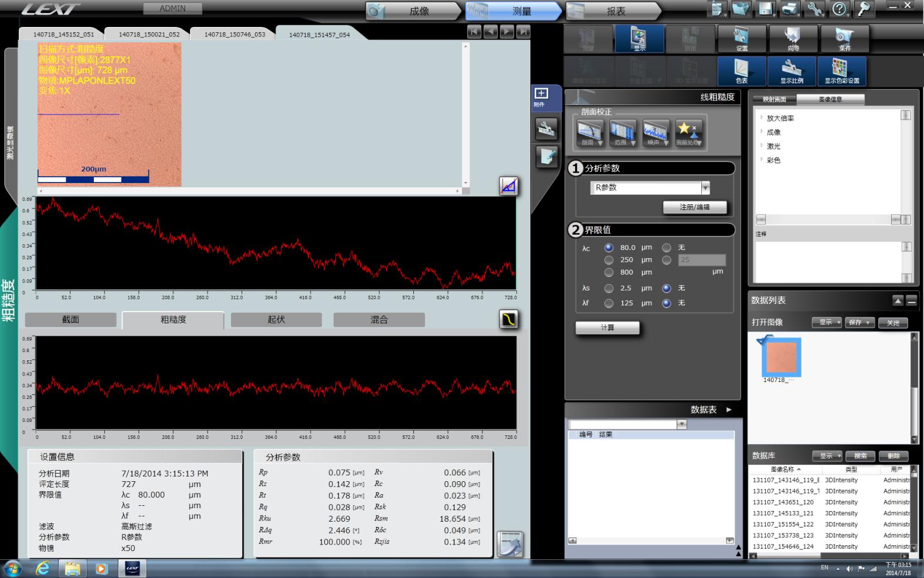The height and width of the screenshot is (578, 924).
Task: Select λf 无 (none) radio button
Action: pyautogui.click(x=667, y=303)
